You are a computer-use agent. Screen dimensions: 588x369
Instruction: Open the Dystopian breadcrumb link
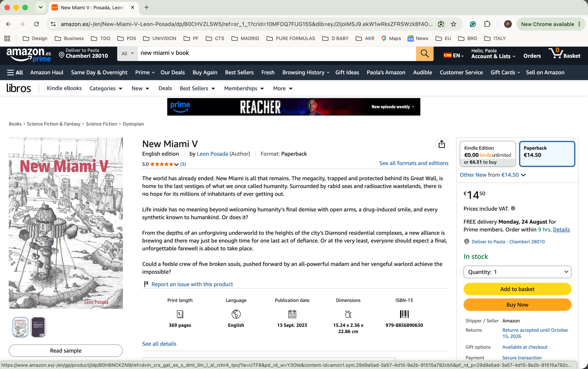coord(133,124)
